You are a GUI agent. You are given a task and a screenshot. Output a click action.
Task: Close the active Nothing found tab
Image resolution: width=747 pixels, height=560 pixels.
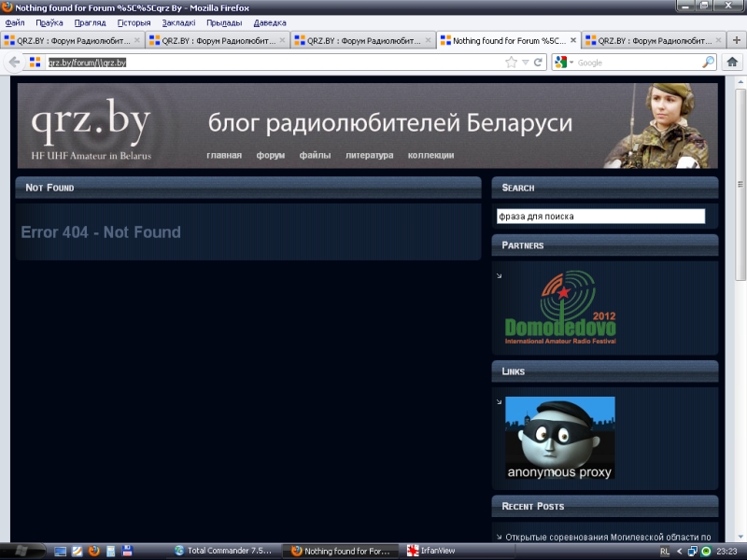574,41
